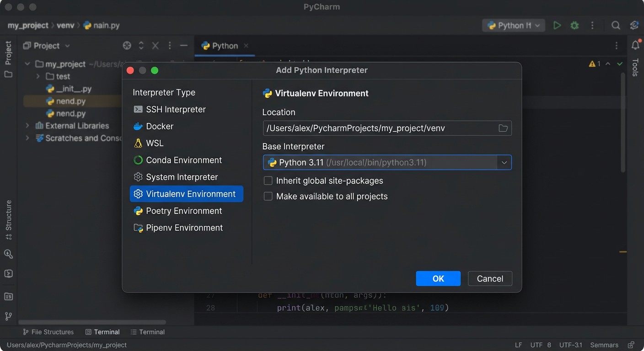
Task: Select Docker interpreter type
Action: click(187, 126)
